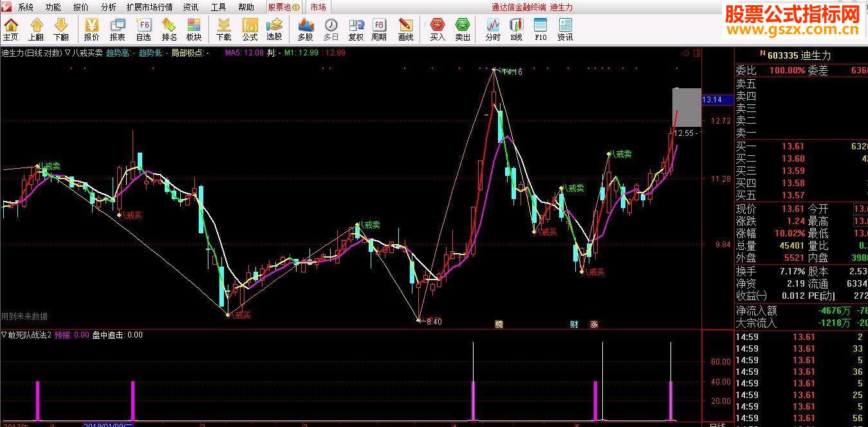The width and height of the screenshot is (868, 427).
Task: Switch to the 市场 tab
Action: pos(317,7)
